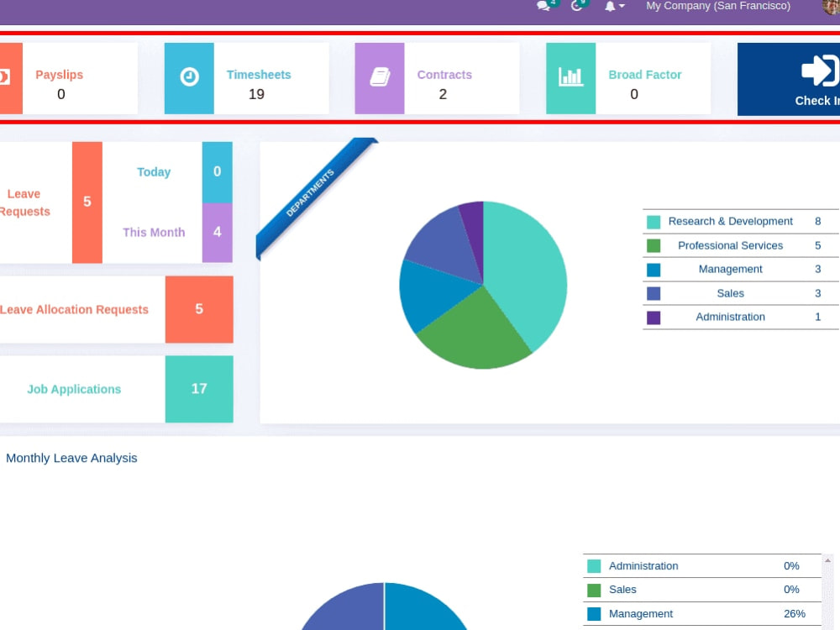The width and height of the screenshot is (840, 630).
Task: Click Research & Development count 8
Action: coord(817,221)
